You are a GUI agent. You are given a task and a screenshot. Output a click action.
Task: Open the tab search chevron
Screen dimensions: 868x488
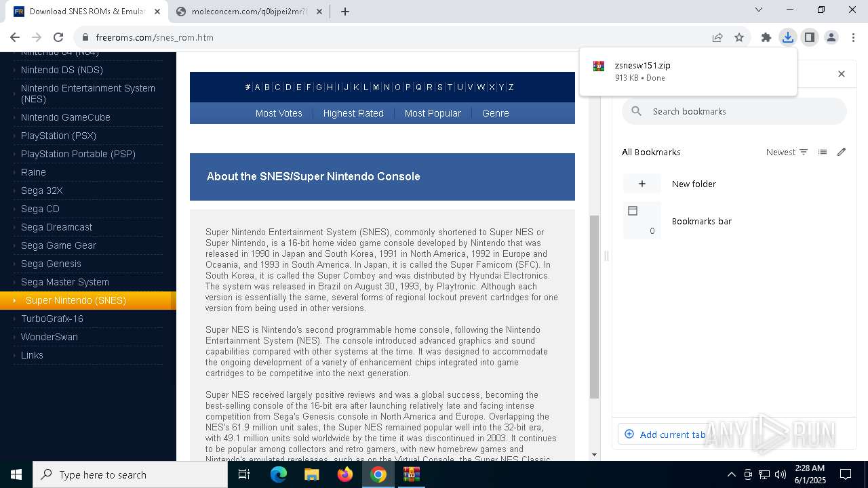pyautogui.click(x=759, y=9)
